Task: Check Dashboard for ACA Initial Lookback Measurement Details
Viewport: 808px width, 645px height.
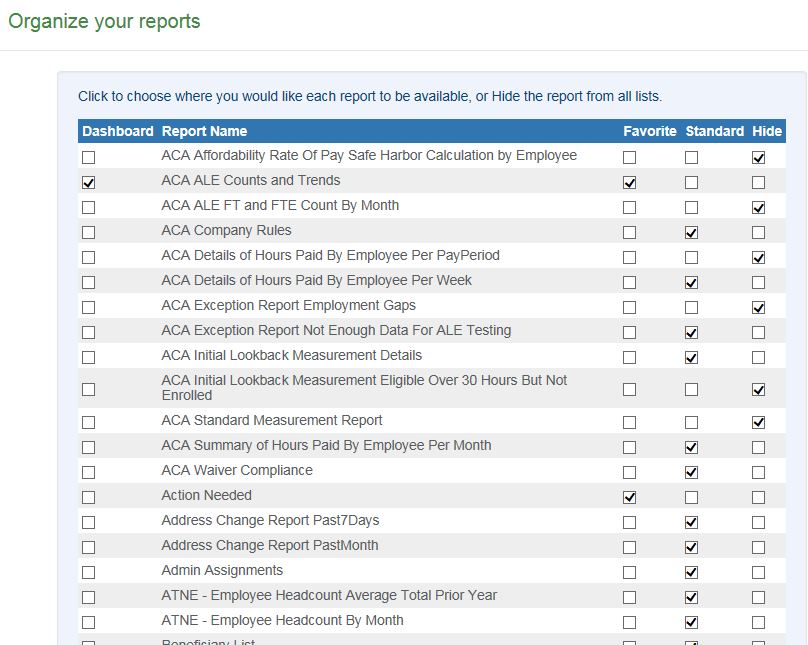Action: pyautogui.click(x=89, y=357)
